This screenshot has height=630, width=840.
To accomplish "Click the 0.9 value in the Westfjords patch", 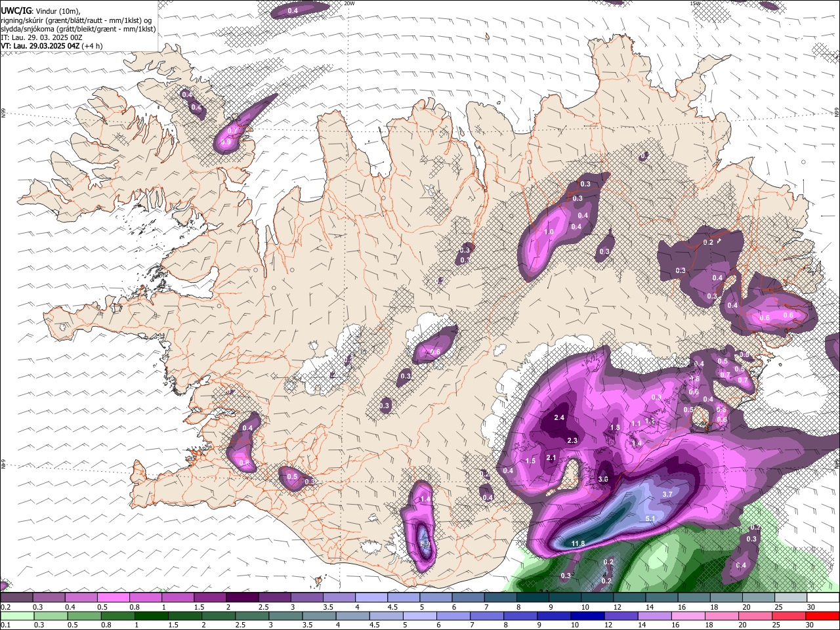I will (226, 142).
